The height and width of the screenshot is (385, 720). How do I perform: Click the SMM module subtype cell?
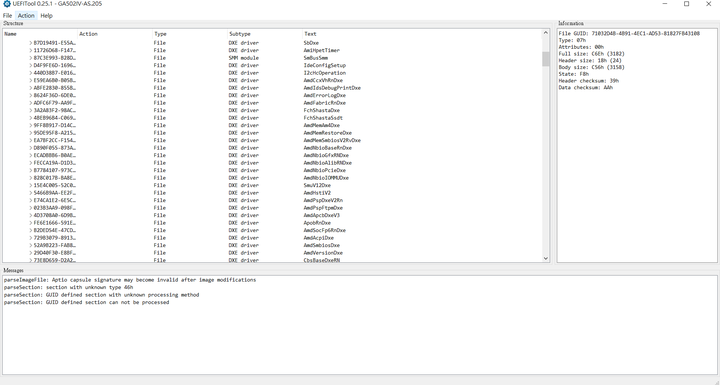tap(244, 58)
